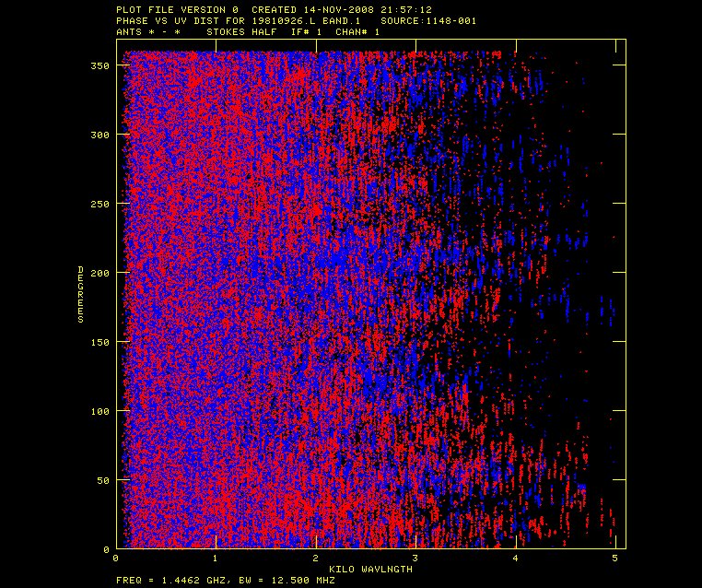Click the 350 tick label on the degrees axis

[x=99, y=65]
